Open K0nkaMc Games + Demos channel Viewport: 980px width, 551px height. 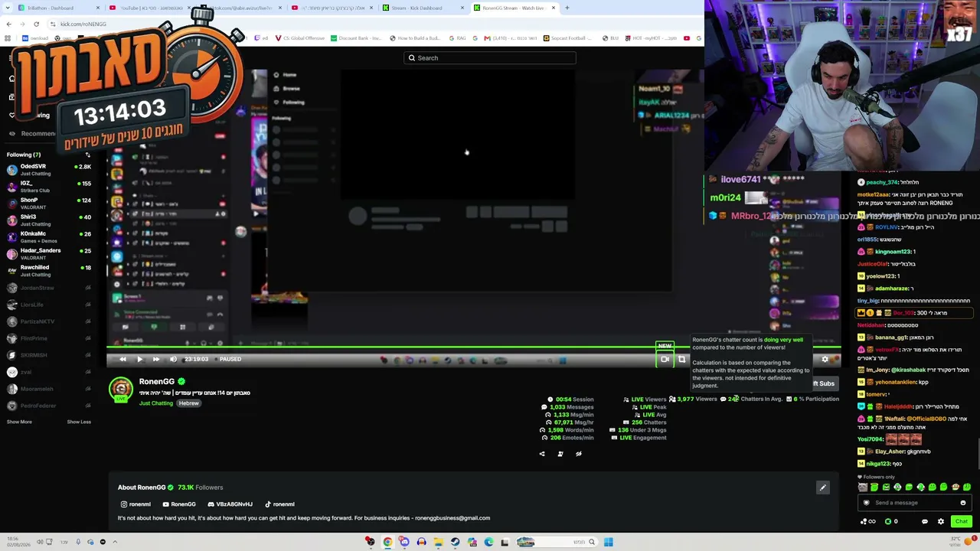[x=49, y=237]
